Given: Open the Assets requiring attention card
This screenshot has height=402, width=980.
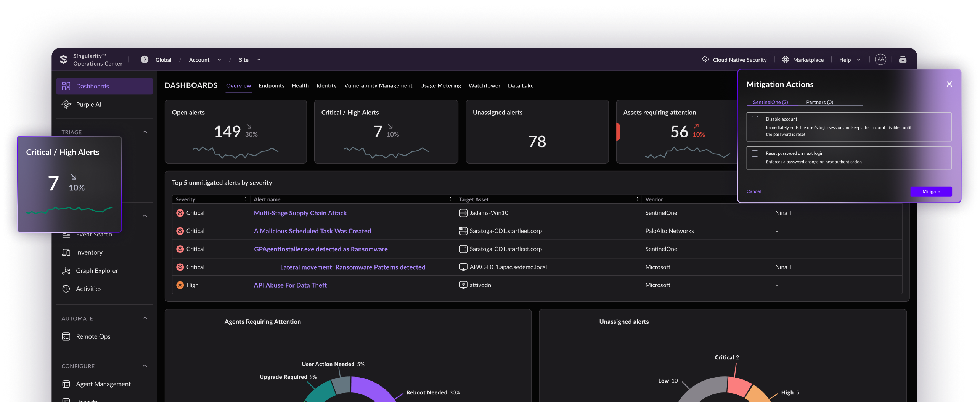Looking at the screenshot, I should (x=677, y=132).
